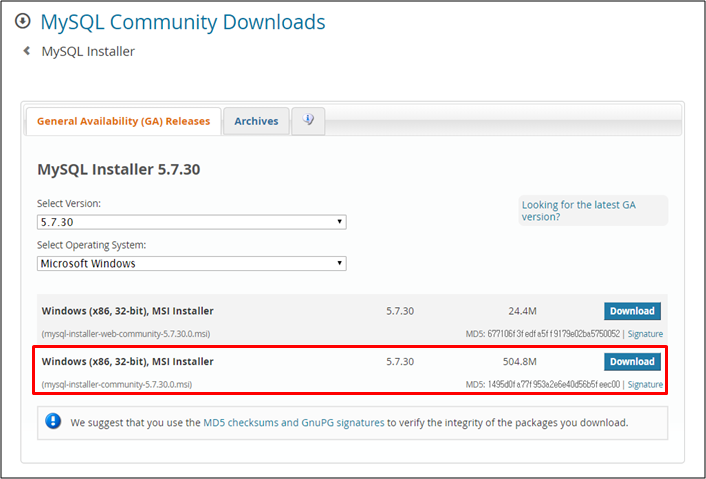Image resolution: width=706 pixels, height=479 pixels.
Task: Click the MD5 hash starting with 1495d0fa
Action: coord(553,384)
